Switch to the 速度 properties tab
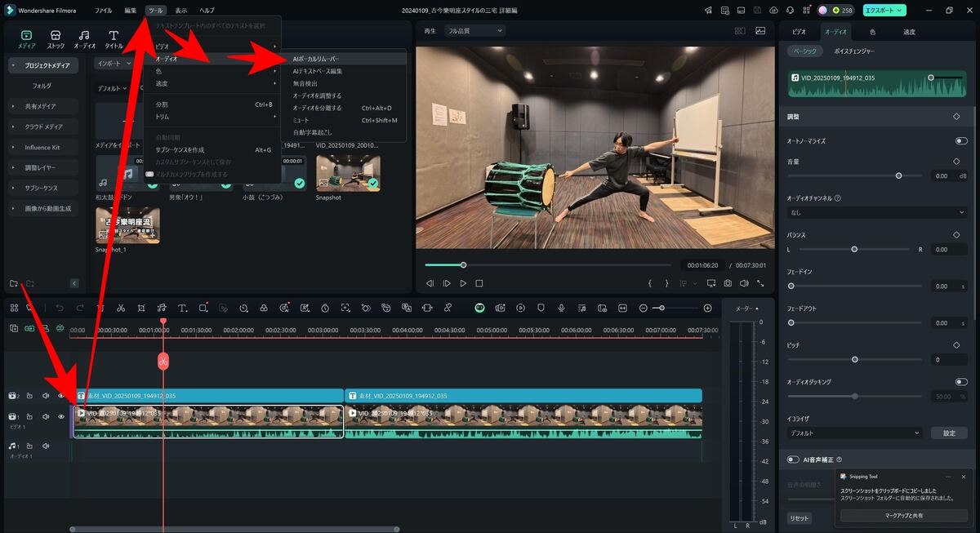The image size is (980, 533). pos(909,31)
